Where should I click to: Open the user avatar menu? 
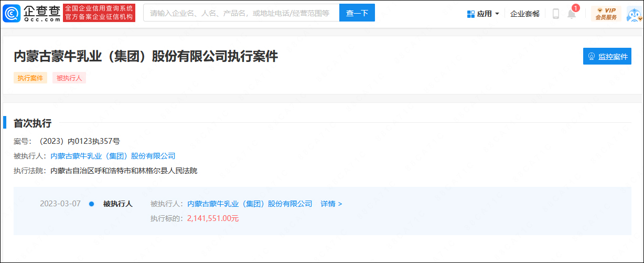pos(634,14)
